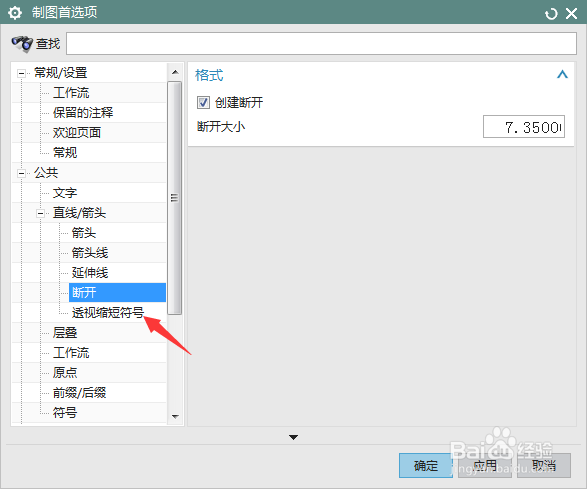Click the gear icon in title bar
This screenshot has width=587, height=489.
(15, 13)
